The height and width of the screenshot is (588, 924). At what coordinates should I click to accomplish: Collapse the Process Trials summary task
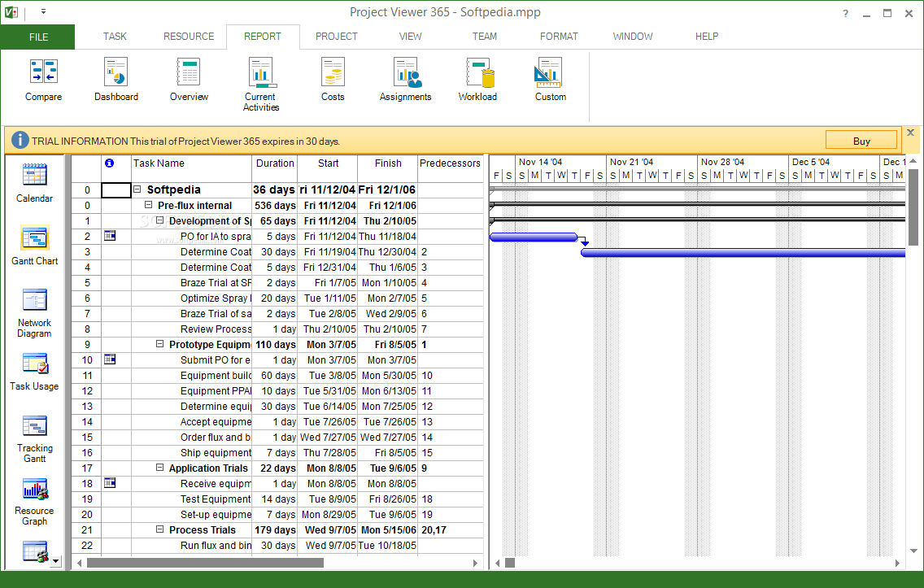click(159, 529)
